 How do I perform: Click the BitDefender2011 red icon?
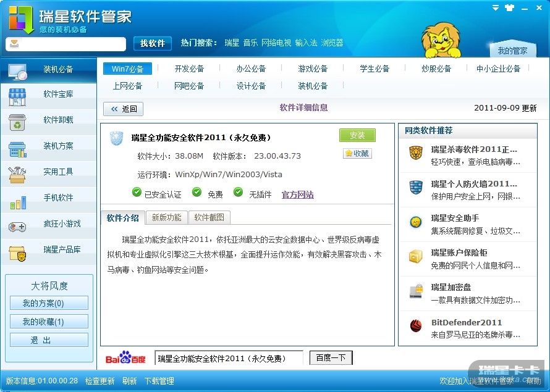click(416, 326)
